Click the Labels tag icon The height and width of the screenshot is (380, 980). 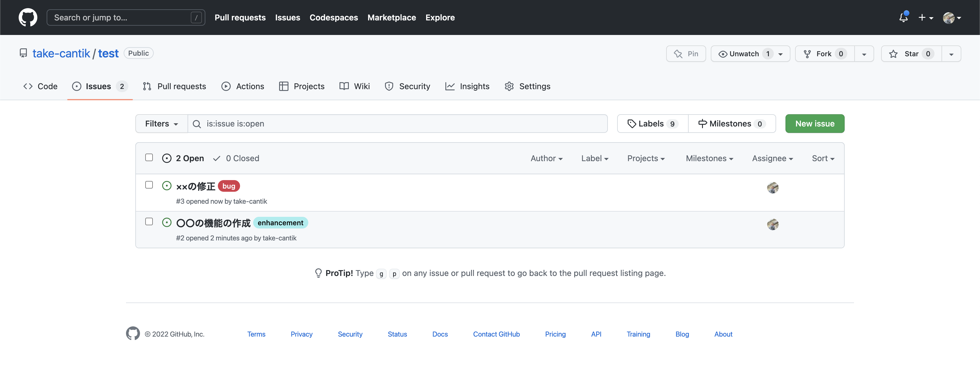click(632, 124)
